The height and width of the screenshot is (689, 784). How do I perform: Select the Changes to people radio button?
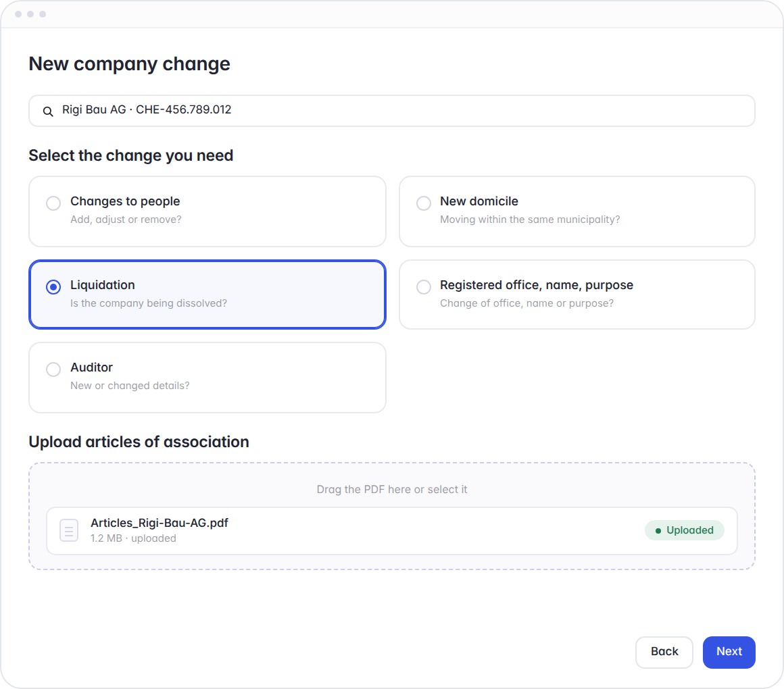[53, 203]
